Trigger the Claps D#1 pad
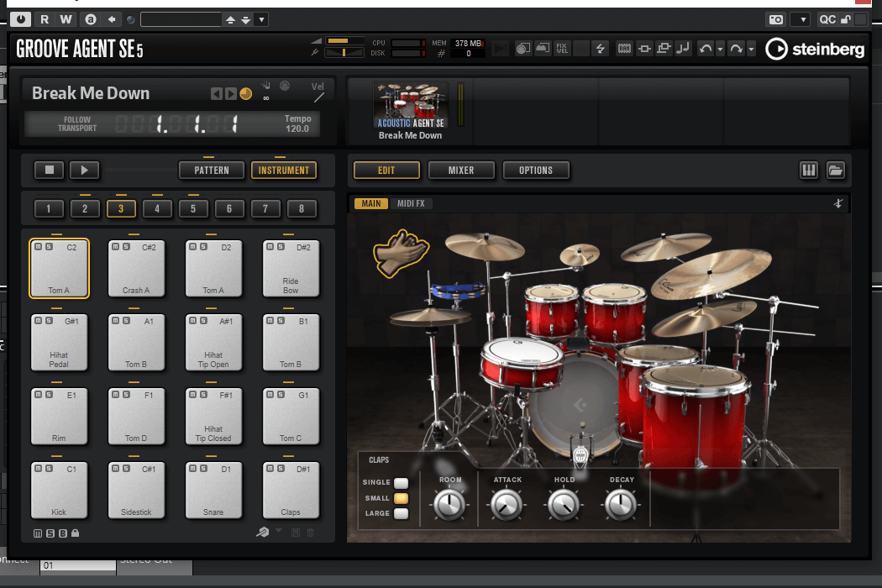 tap(291, 490)
